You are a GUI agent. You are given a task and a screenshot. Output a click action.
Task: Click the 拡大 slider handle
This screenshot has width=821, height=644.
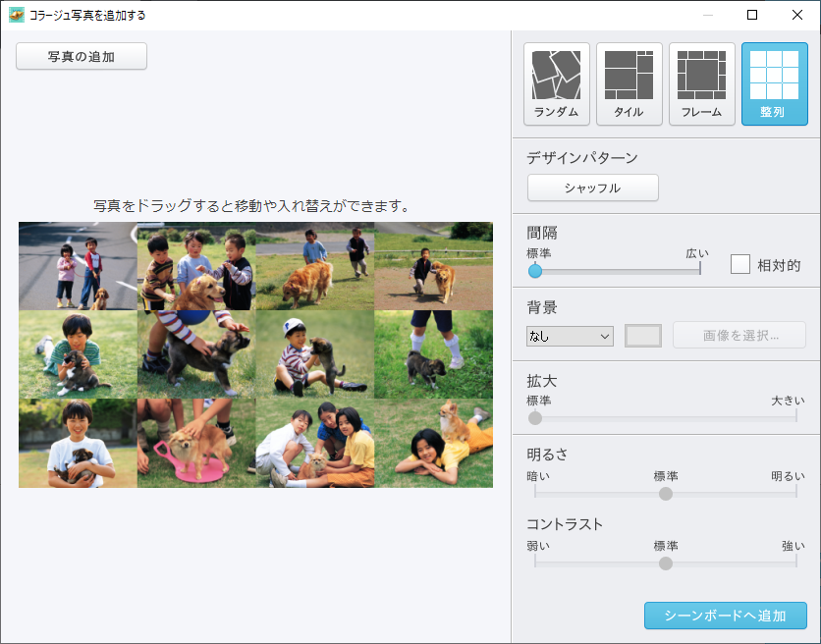point(535,418)
